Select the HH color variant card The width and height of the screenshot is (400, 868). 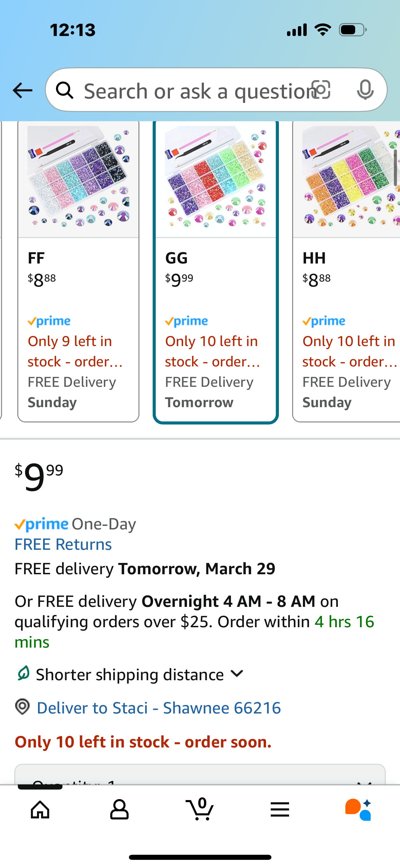pos(346,272)
